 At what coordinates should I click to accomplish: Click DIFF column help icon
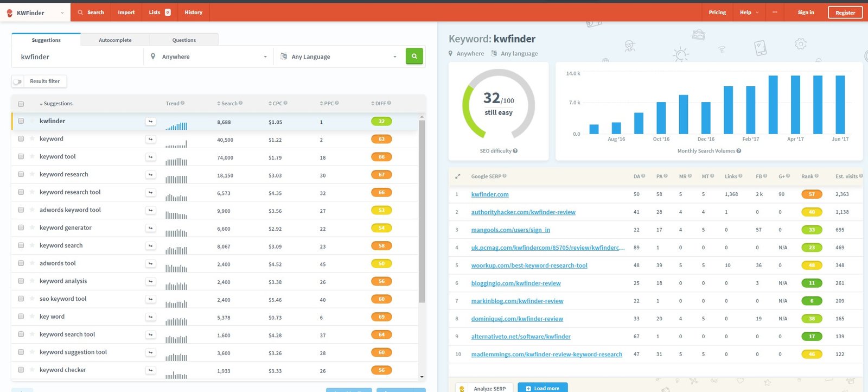click(389, 103)
